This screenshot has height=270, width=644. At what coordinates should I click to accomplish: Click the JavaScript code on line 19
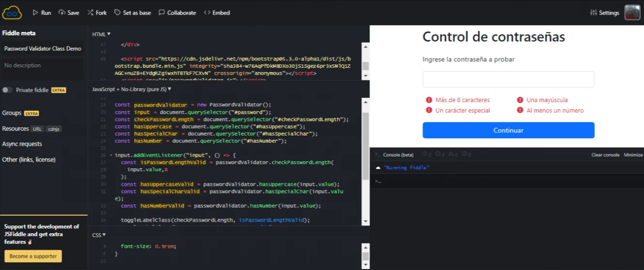[x=193, y=105]
